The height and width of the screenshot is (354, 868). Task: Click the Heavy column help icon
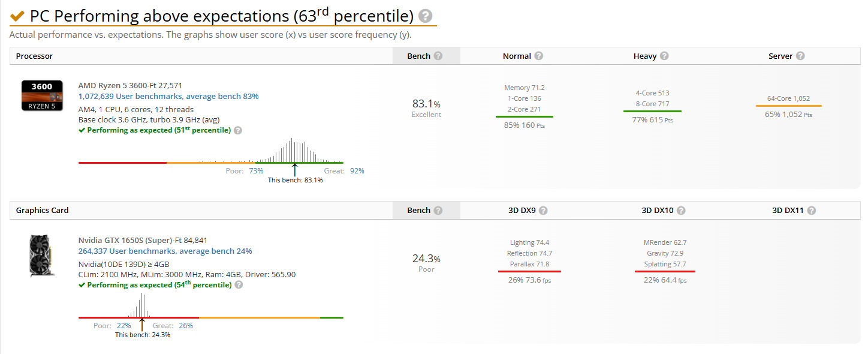(664, 56)
